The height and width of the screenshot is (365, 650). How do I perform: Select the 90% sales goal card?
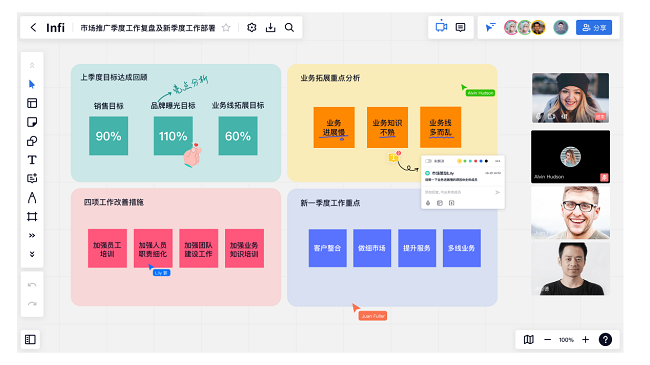pos(109,136)
